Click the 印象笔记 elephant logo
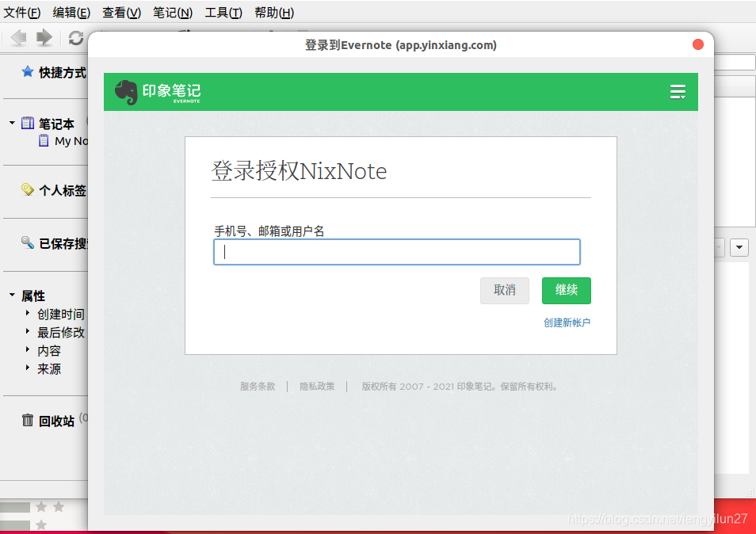Image resolution: width=756 pixels, height=534 pixels. (x=125, y=92)
